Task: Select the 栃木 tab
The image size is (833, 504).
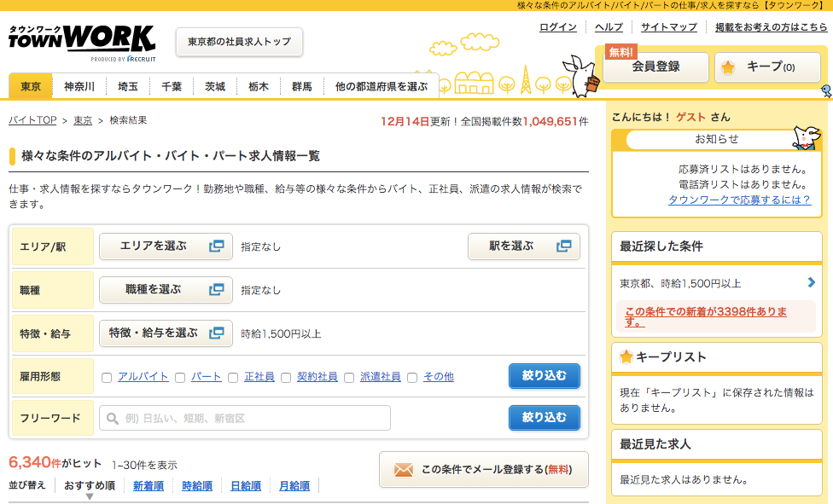Action: coord(259,87)
